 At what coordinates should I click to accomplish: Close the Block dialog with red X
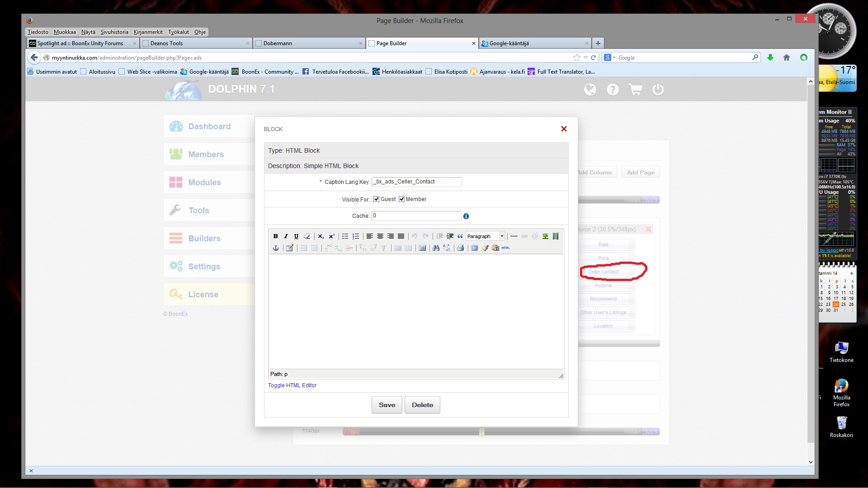coord(564,129)
